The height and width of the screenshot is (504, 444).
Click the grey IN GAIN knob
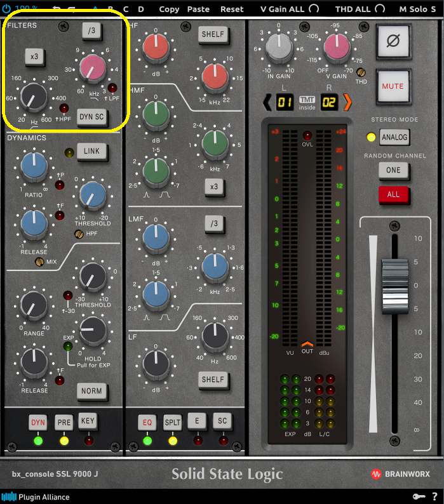coord(279,47)
